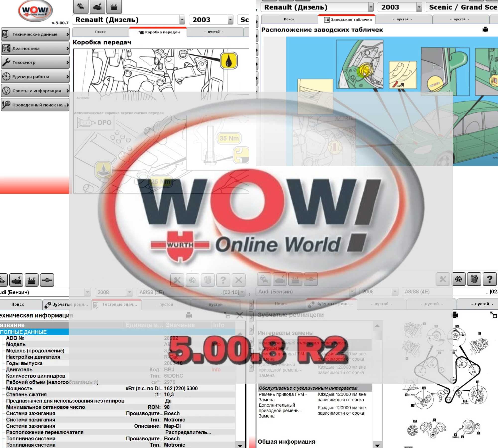Image resolution: width=498 pixels, height=448 pixels.
Task: Click printer icon in Audi technical info window
Action: pos(189,315)
